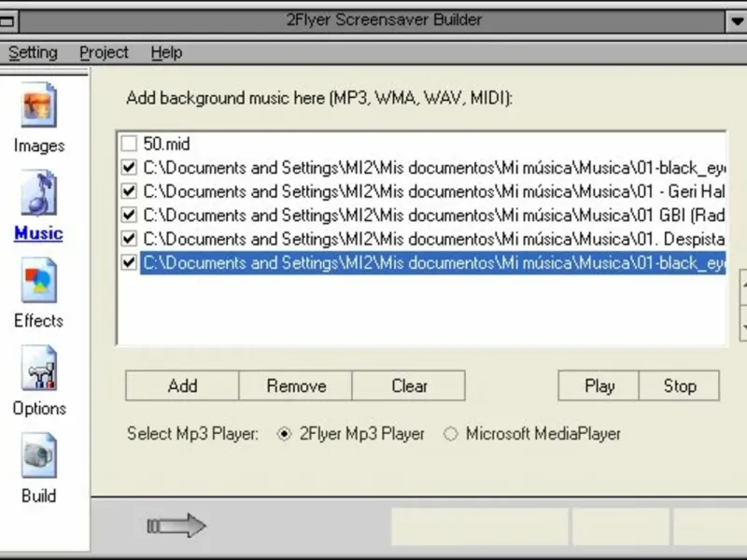Select the 01. Despista track path
The width and height of the screenshot is (747, 560).
[433, 239]
